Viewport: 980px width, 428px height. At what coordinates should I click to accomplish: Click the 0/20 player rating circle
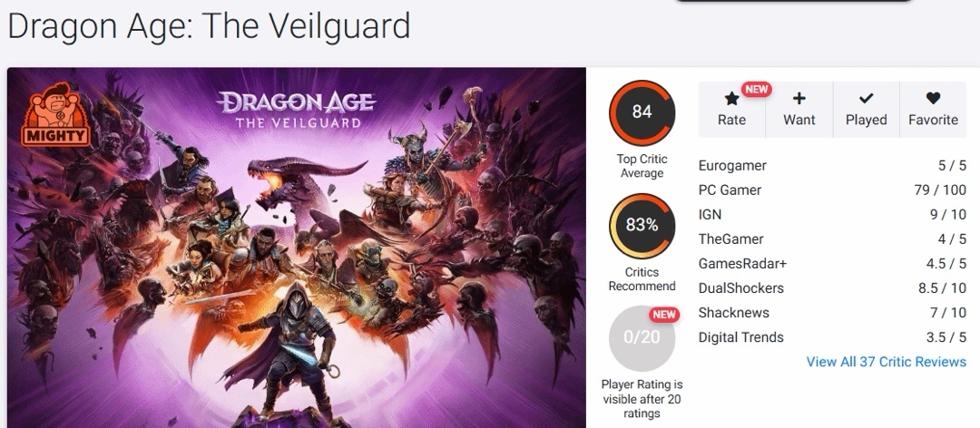click(642, 338)
